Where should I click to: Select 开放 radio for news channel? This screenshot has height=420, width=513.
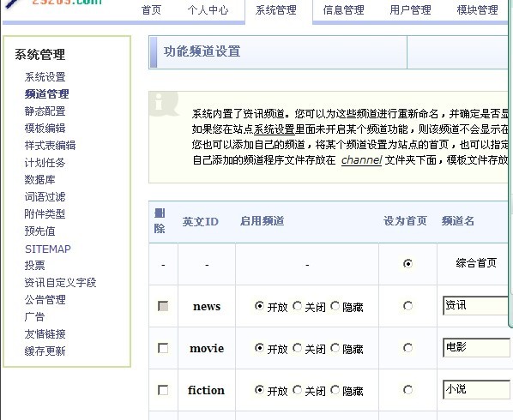point(259,306)
